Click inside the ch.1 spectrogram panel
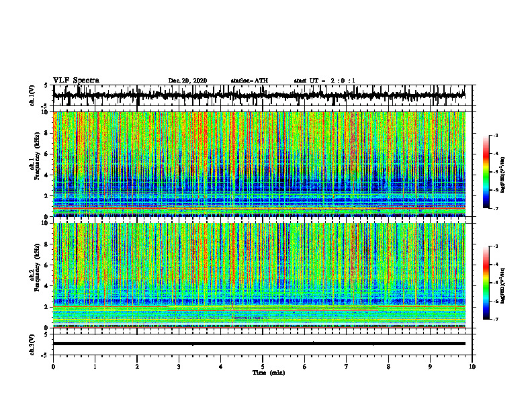Viewport: 532px width, 411px height. 259,164
